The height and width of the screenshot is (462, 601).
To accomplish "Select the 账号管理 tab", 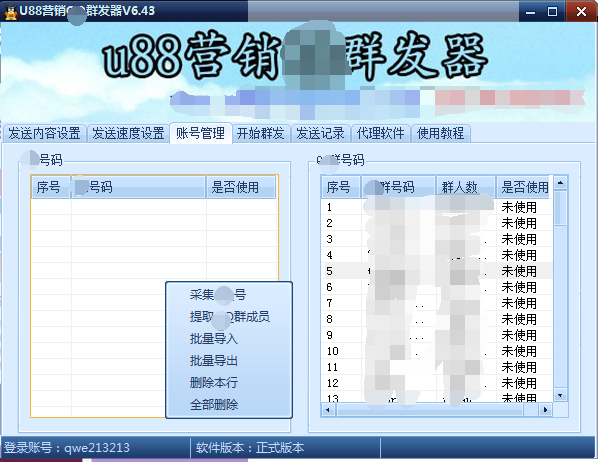I will click(x=200, y=133).
